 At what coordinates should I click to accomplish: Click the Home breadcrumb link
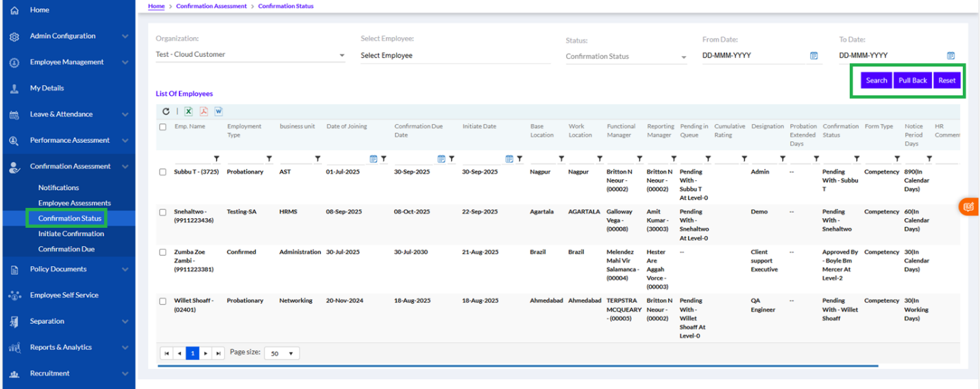click(156, 6)
